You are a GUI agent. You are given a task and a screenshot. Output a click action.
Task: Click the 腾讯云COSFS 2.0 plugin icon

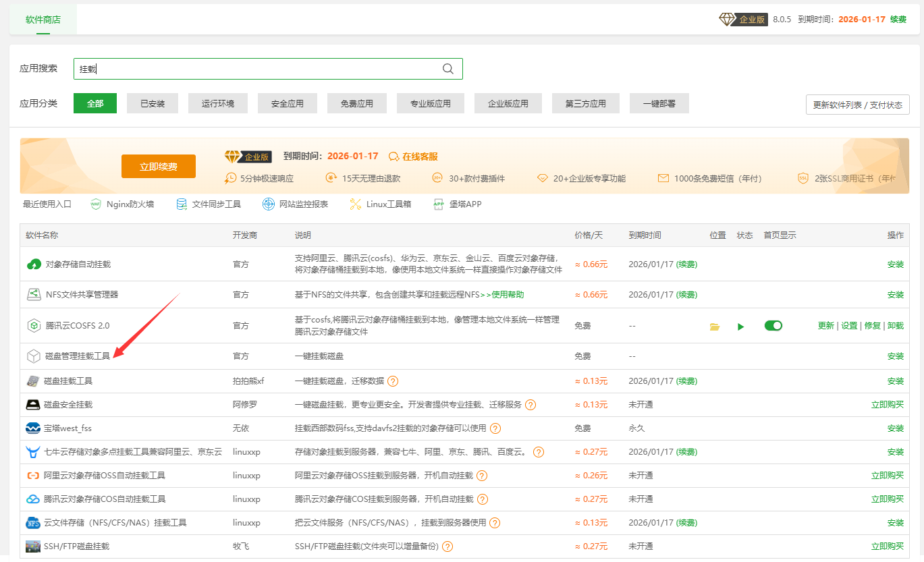click(34, 326)
